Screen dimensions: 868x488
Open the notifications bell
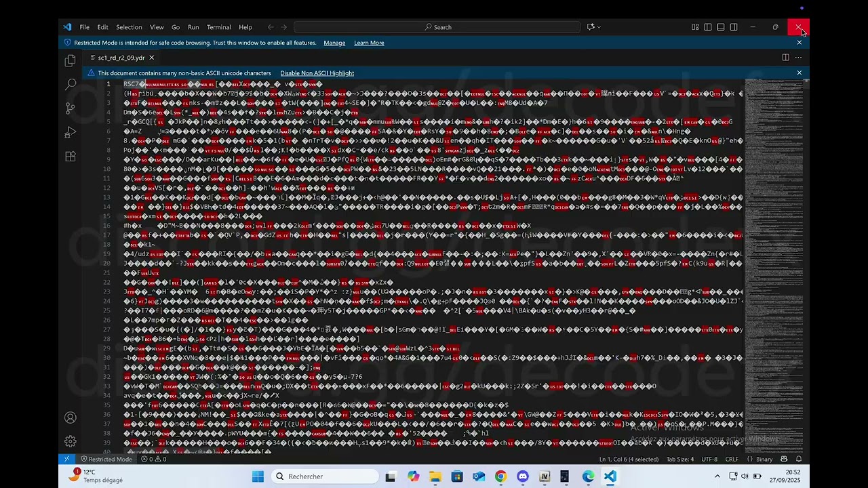pyautogui.click(x=799, y=459)
